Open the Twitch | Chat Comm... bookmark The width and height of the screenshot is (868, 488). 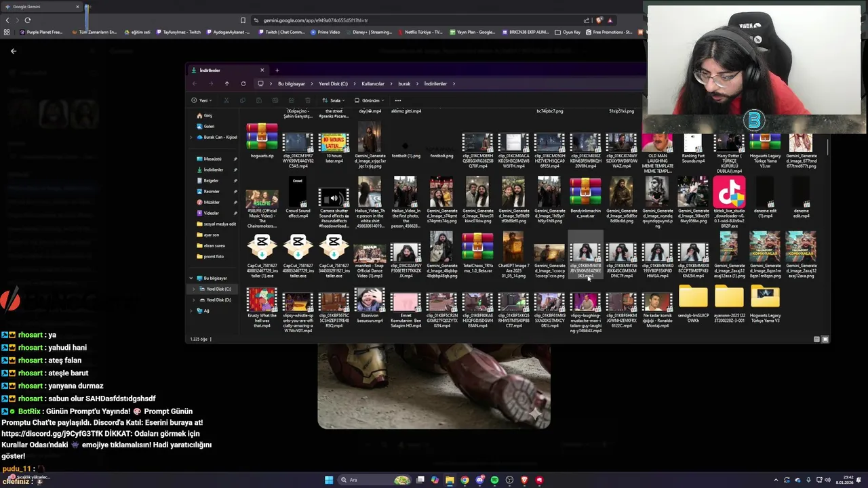(x=282, y=32)
